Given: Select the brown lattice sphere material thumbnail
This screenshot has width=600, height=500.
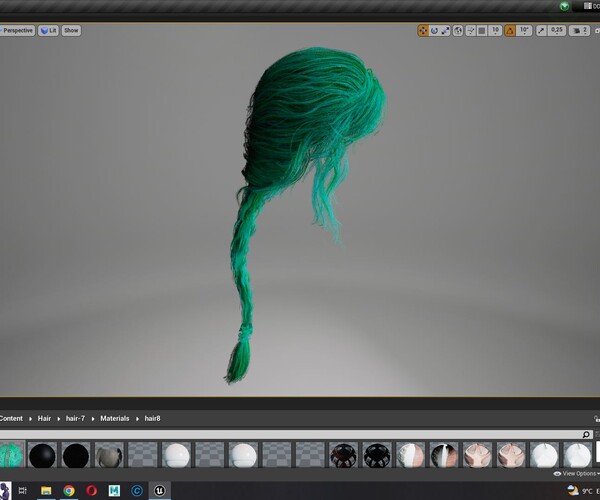Looking at the screenshot, I should 343,455.
